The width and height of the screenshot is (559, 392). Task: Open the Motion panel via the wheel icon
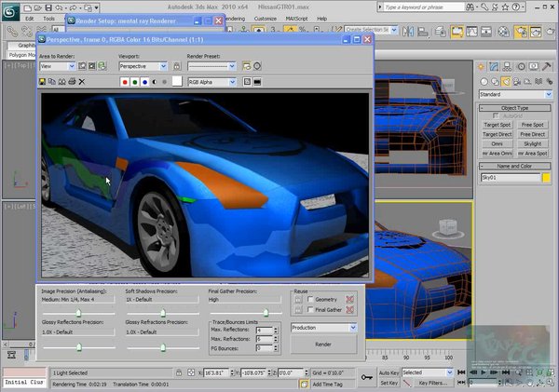pos(521,66)
